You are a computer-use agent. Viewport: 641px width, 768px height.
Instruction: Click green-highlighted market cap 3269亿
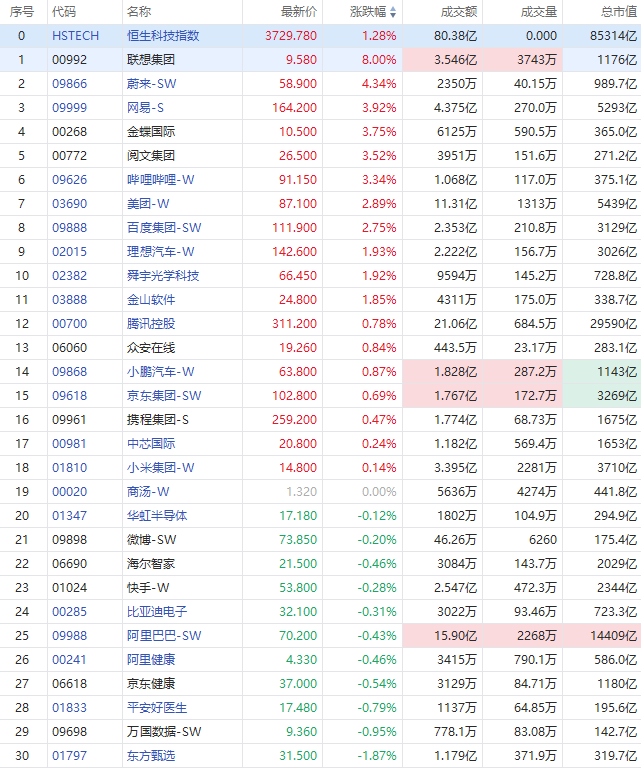pyautogui.click(x=617, y=396)
